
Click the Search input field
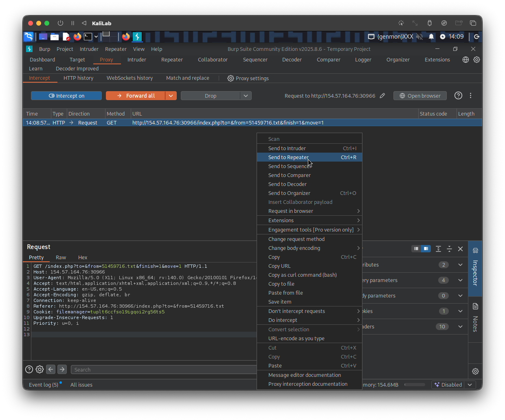tap(163, 370)
